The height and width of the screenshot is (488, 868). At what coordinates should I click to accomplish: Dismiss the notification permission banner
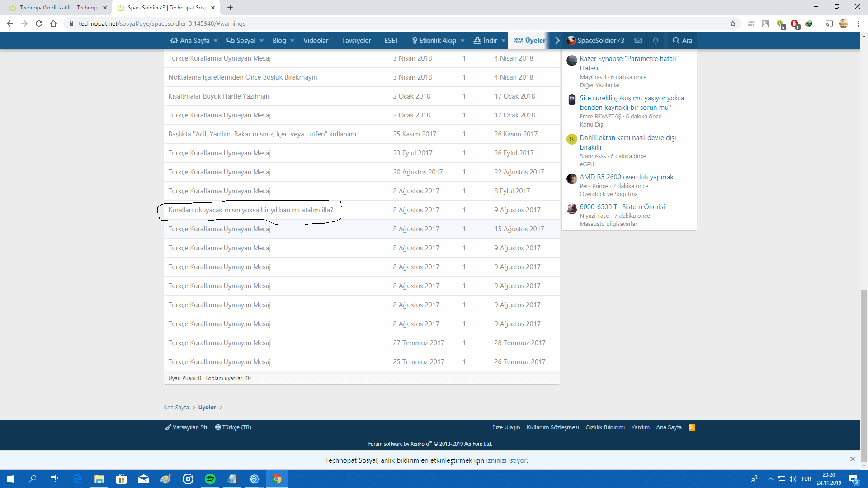(852, 459)
